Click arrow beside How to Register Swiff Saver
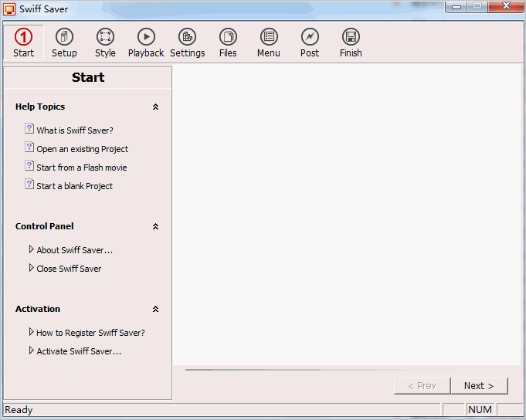Viewport: 526px width, 420px height. 31,332
